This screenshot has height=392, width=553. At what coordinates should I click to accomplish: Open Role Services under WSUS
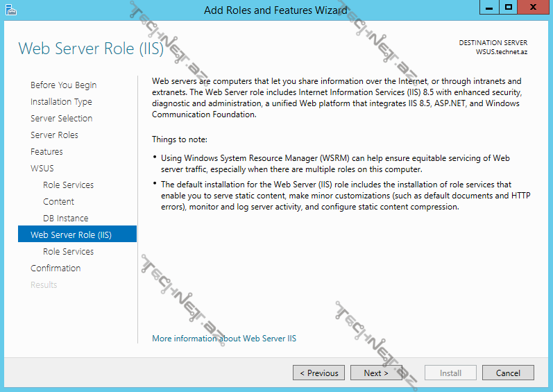pos(68,185)
